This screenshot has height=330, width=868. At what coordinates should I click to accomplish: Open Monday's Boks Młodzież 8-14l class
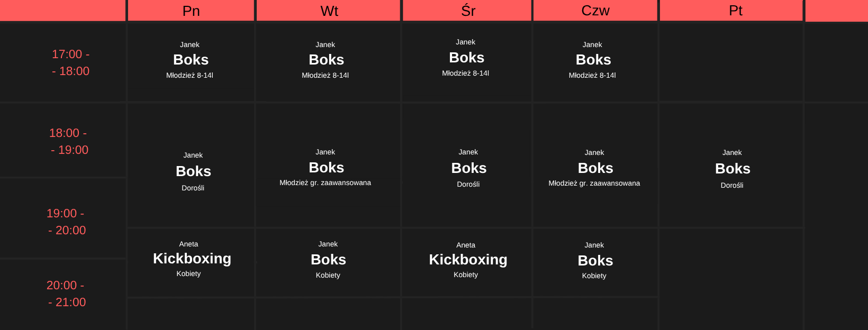click(x=191, y=60)
